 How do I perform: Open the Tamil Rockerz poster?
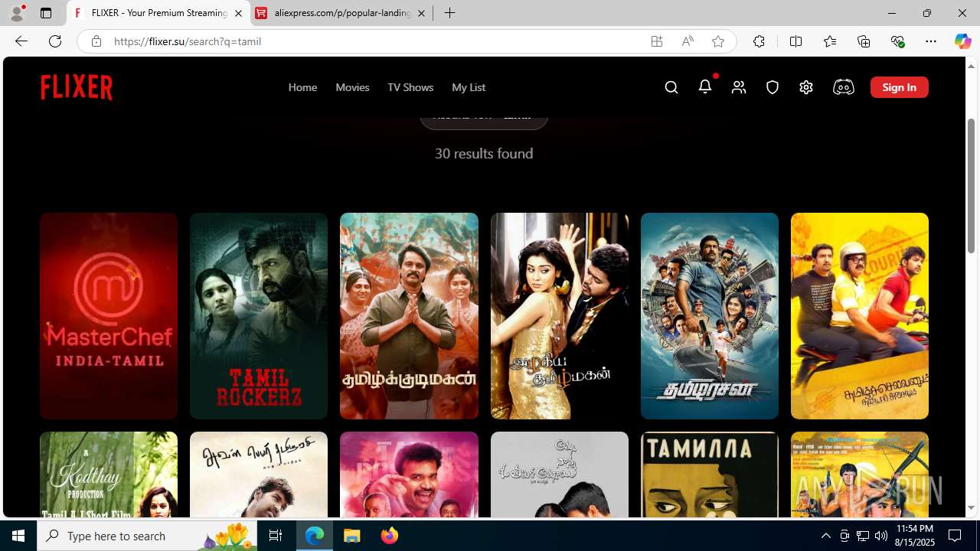click(259, 316)
